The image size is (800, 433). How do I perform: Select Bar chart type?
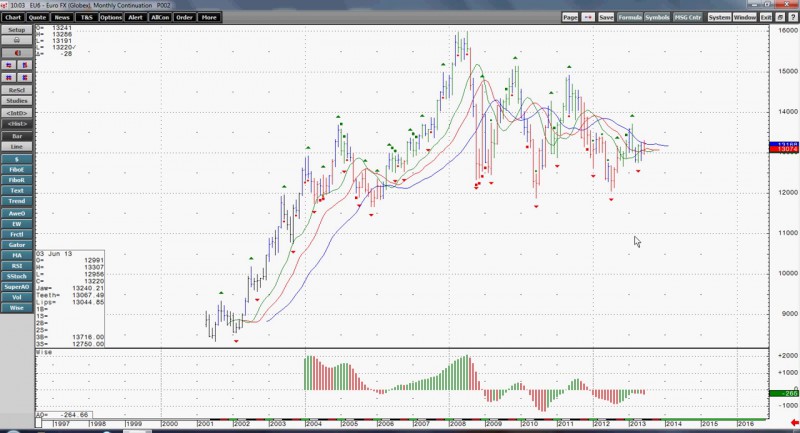17,136
